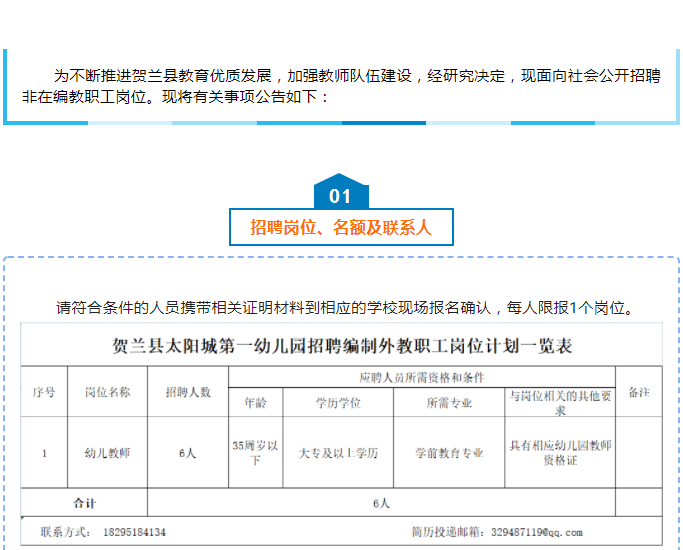Click the 岗位名称 column header
683x550 pixels.
108,392
